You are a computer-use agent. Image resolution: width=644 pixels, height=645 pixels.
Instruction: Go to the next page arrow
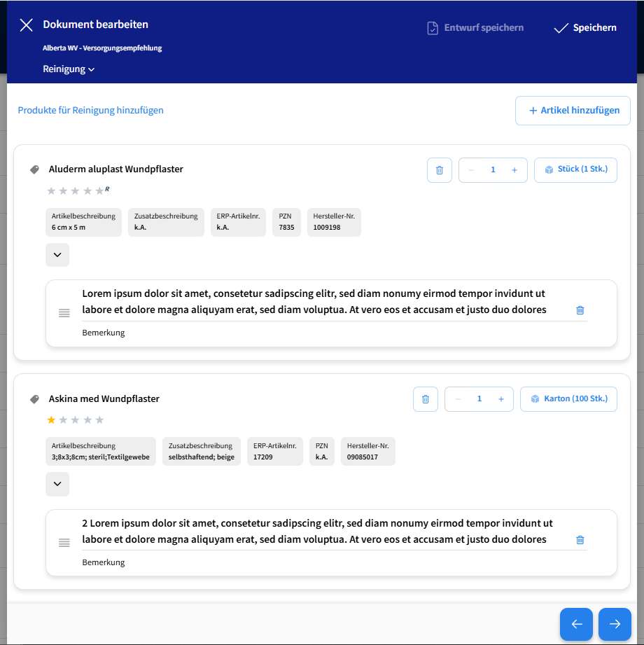pos(615,624)
